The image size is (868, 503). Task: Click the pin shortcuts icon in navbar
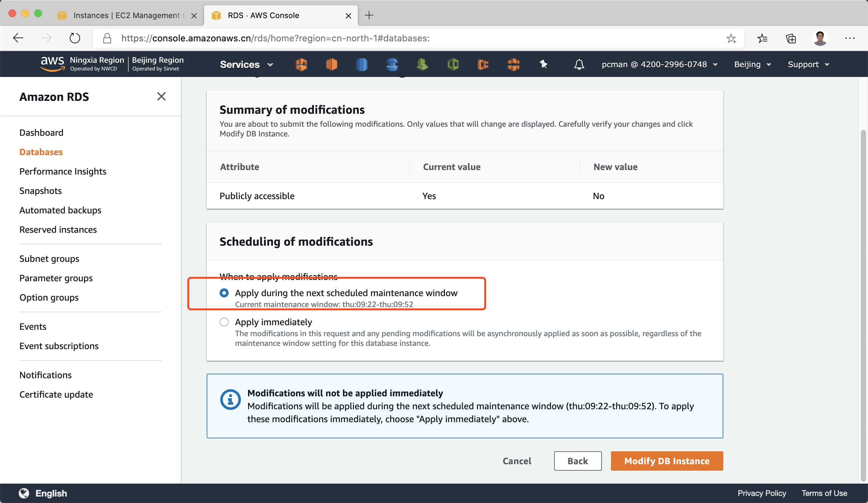(x=543, y=64)
